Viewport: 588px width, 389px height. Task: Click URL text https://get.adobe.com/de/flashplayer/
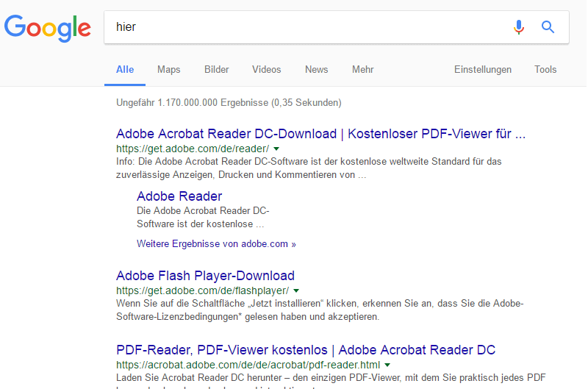pos(203,290)
